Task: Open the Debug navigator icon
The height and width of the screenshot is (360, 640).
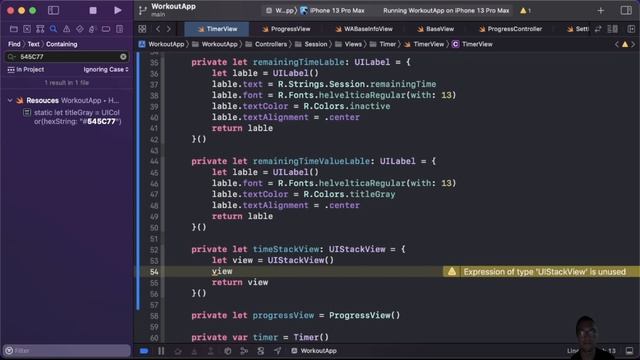Action: coord(93,29)
